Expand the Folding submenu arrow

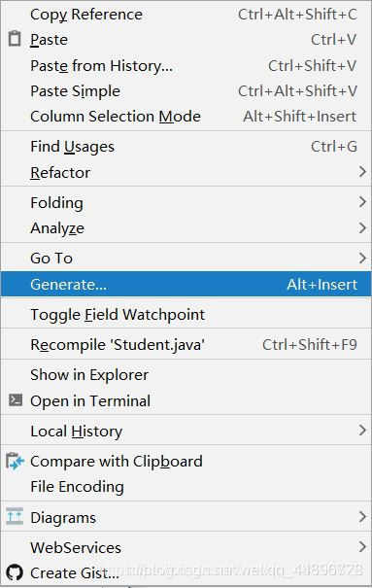(x=362, y=202)
